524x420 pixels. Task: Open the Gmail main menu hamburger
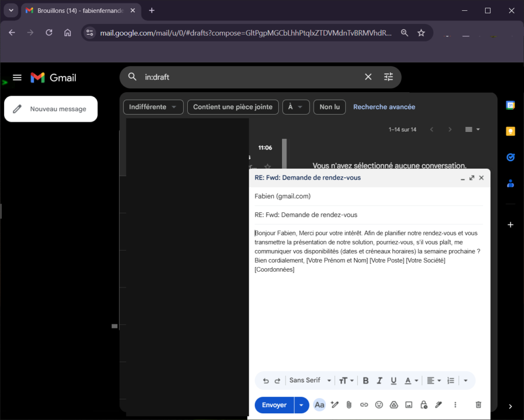17,78
